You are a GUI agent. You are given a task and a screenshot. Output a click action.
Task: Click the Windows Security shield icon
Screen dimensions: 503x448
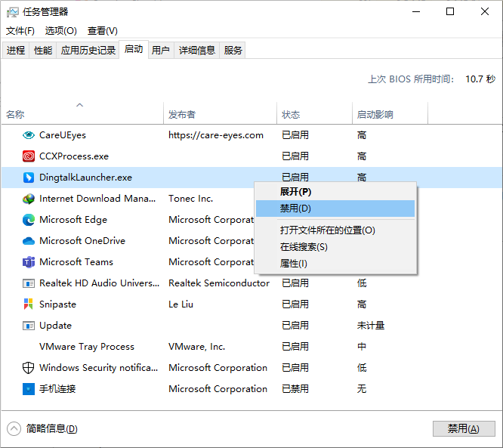pos(29,368)
